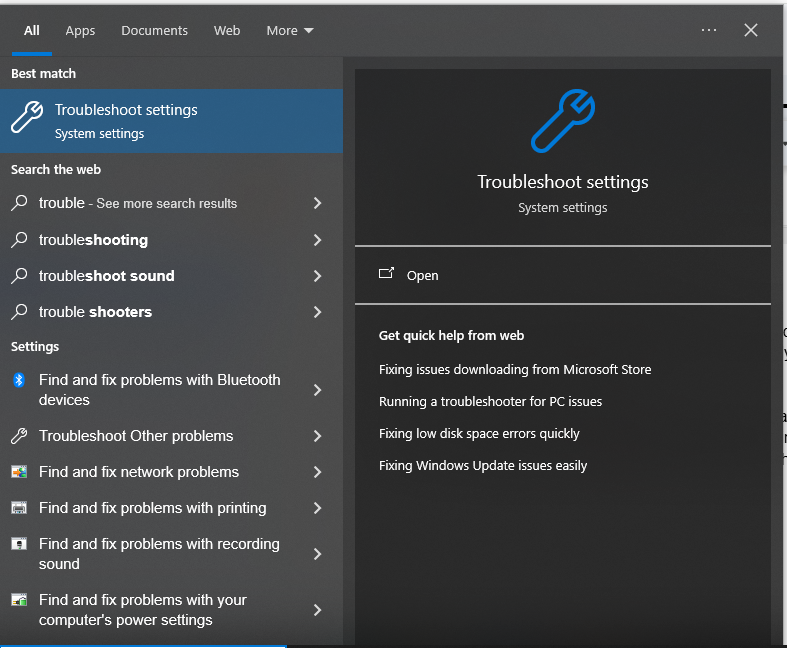The image size is (787, 648).
Task: Open the More filter dropdown
Action: (x=290, y=31)
